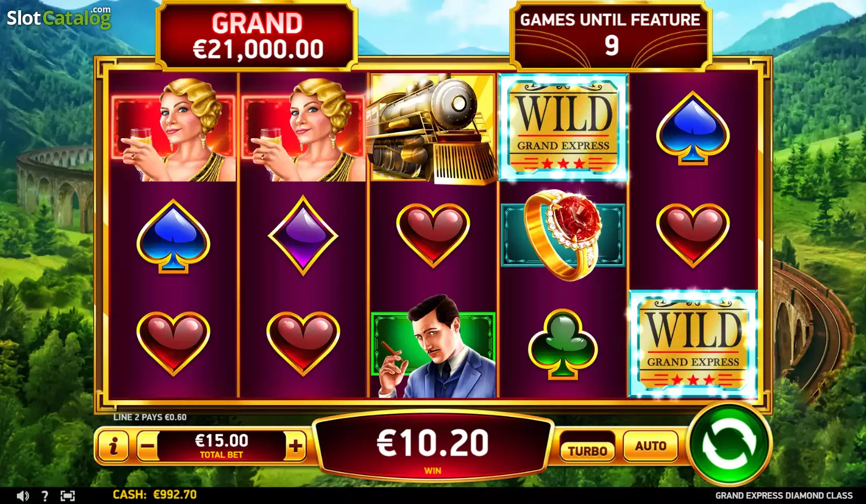This screenshot has height=504, width=866.
Task: Open help question mark icon
Action: click(45, 496)
